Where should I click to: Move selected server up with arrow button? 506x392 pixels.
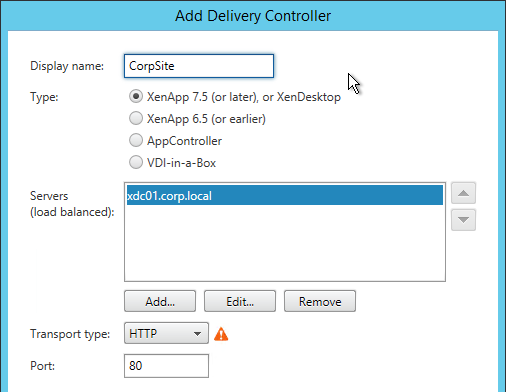point(463,193)
